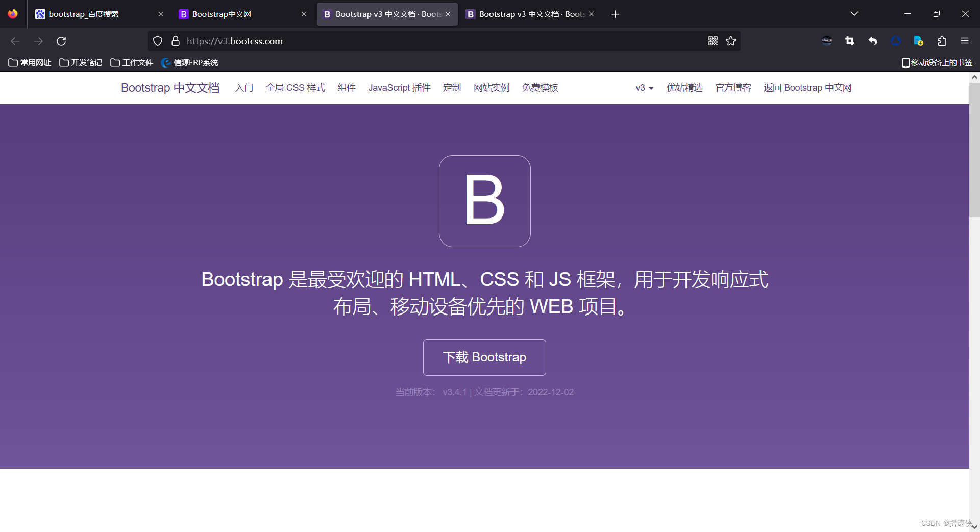The image size is (980, 532).
Task: Click the 2022-12-02 update date text
Action: (551, 392)
